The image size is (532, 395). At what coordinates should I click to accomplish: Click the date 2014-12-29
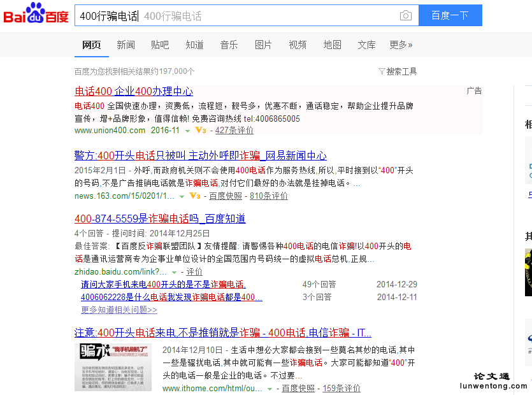click(397, 284)
